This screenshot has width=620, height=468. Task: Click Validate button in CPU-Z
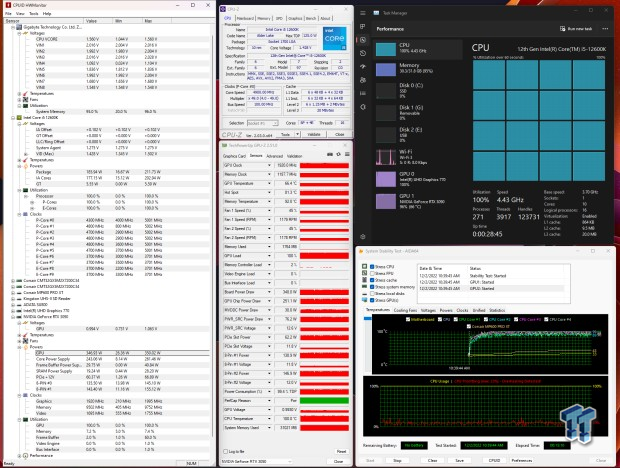pos(314,134)
